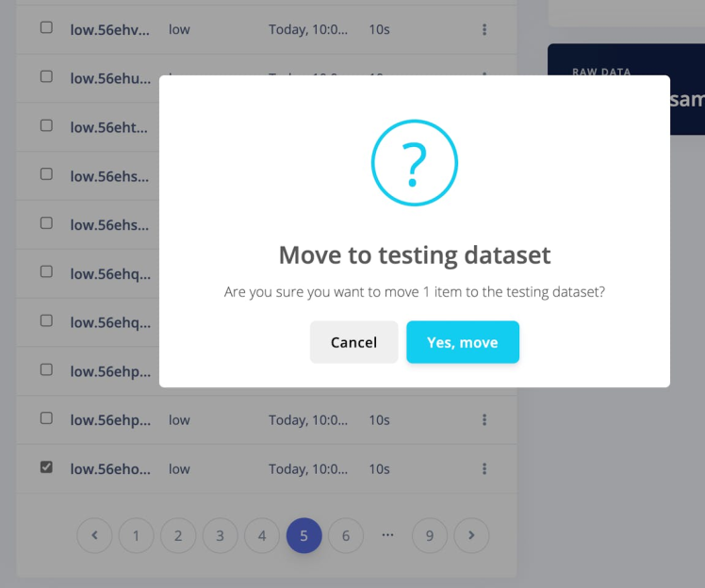The height and width of the screenshot is (588, 705).
Task: Go to the next page using right arrow
Action: click(471, 536)
